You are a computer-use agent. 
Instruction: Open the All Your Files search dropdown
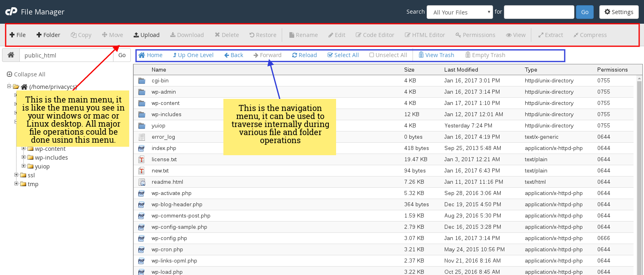(x=460, y=12)
